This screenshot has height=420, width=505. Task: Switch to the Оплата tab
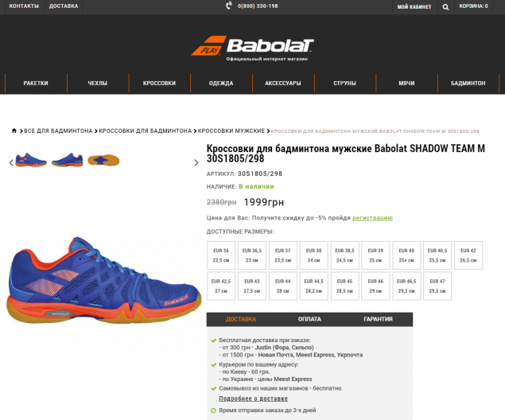coord(309,319)
